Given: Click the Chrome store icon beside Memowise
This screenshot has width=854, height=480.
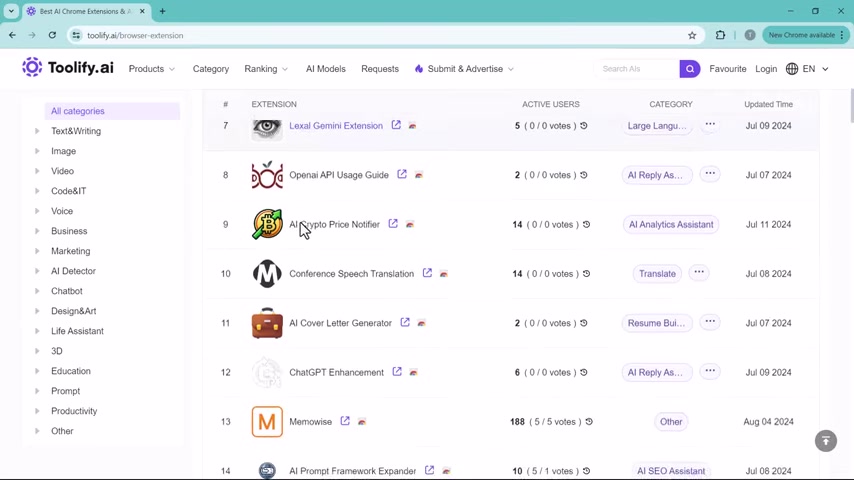Looking at the screenshot, I should pos(362,422).
